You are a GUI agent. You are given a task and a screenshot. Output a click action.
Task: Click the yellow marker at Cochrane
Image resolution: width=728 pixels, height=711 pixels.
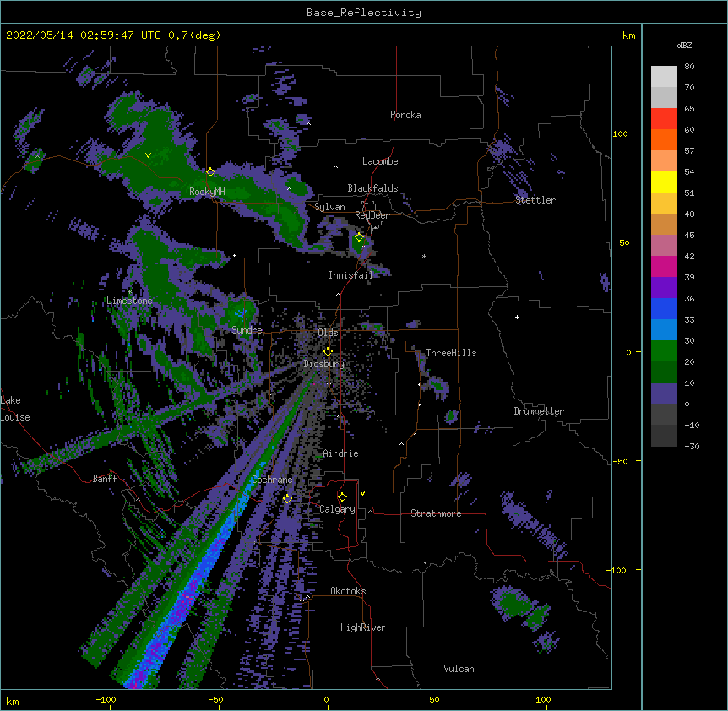tap(287, 498)
